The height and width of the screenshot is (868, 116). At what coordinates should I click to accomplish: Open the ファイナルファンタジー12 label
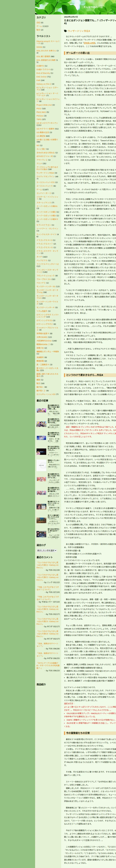[47, 264]
